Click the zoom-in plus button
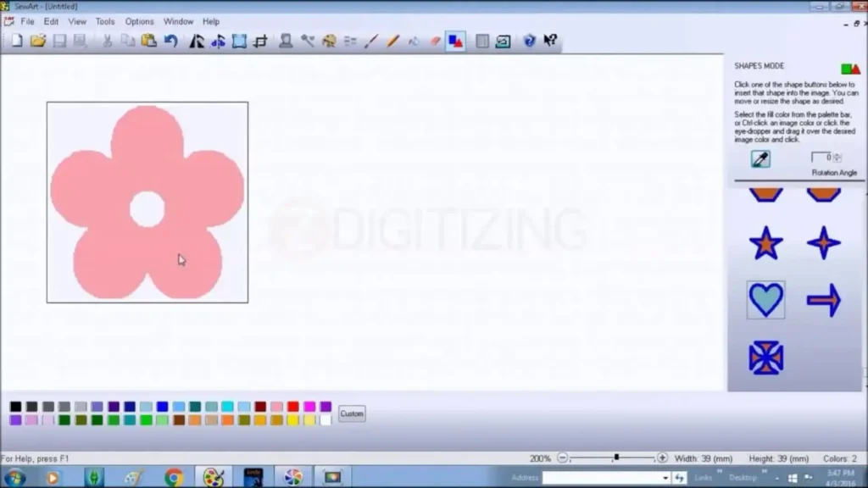Viewport: 868px width, 488px height. point(663,458)
